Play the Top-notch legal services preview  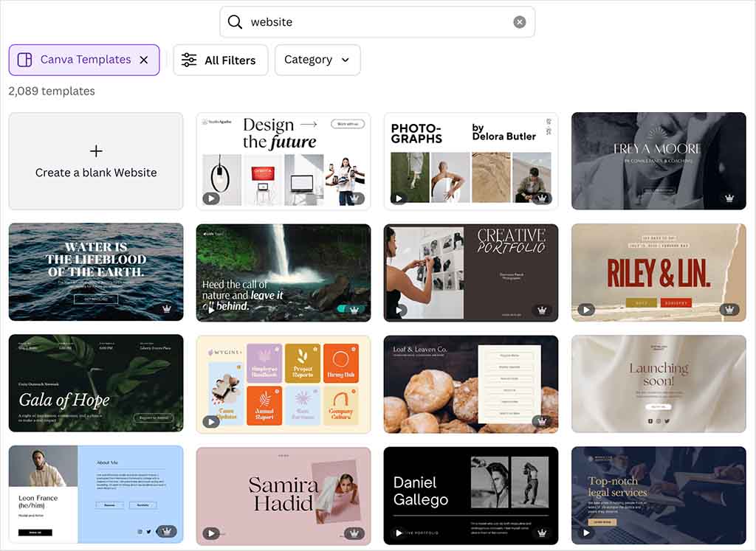click(x=587, y=533)
